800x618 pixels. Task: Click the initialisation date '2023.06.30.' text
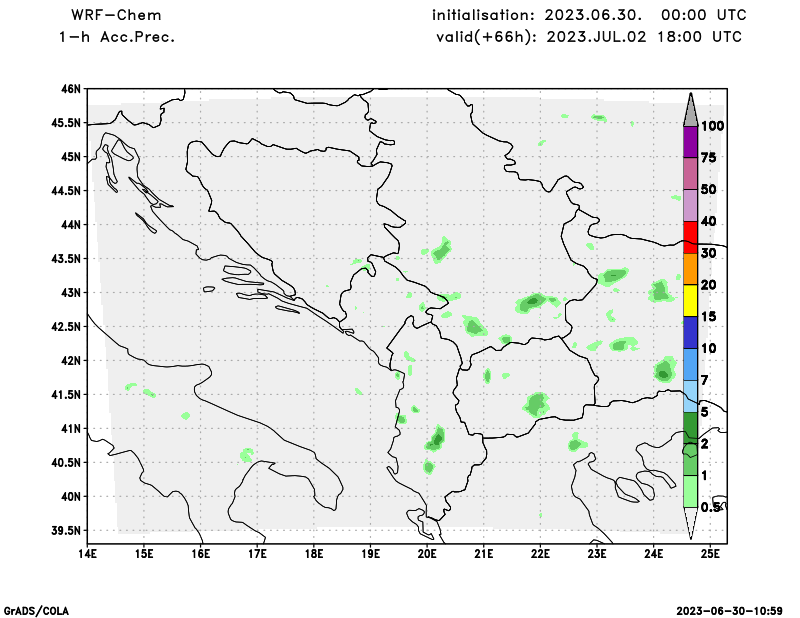pos(593,15)
